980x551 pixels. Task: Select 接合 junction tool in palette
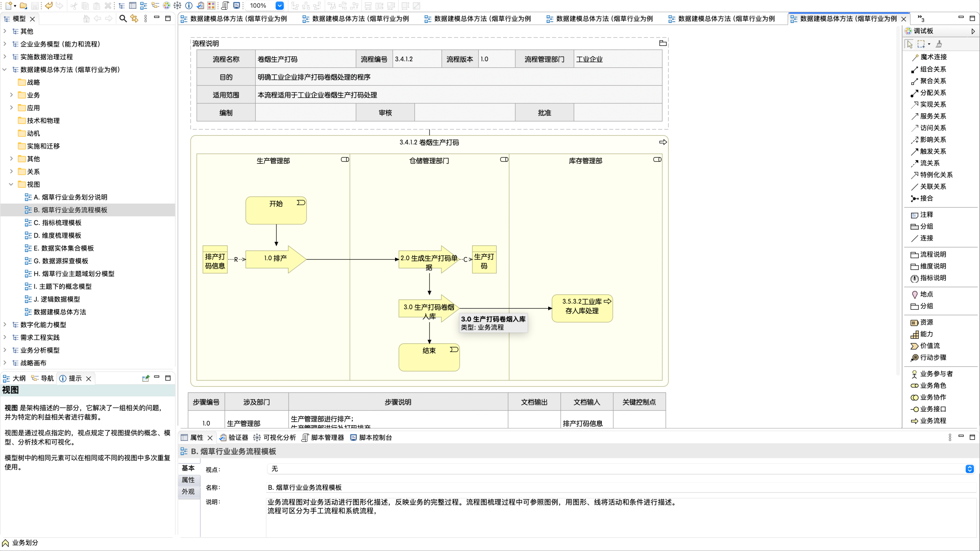pos(922,198)
